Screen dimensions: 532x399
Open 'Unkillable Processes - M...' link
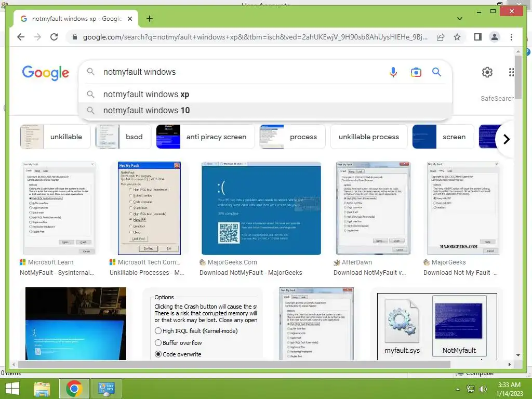[x=147, y=273]
